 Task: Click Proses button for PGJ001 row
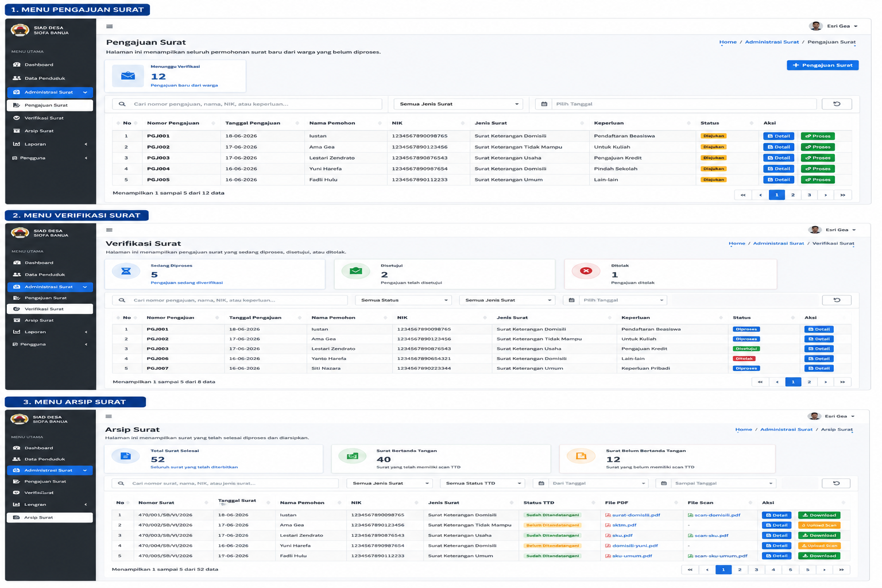(x=818, y=136)
